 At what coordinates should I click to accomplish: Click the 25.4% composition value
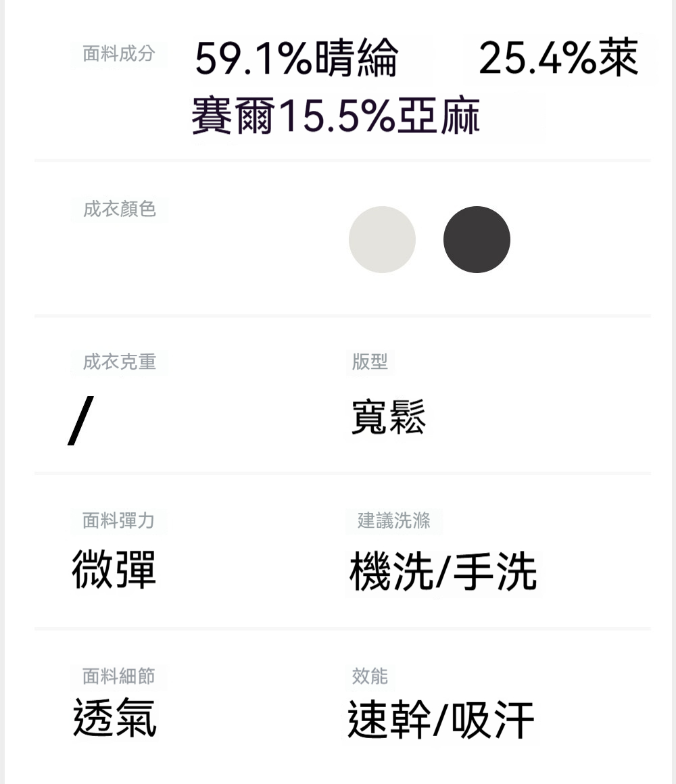coord(537,59)
